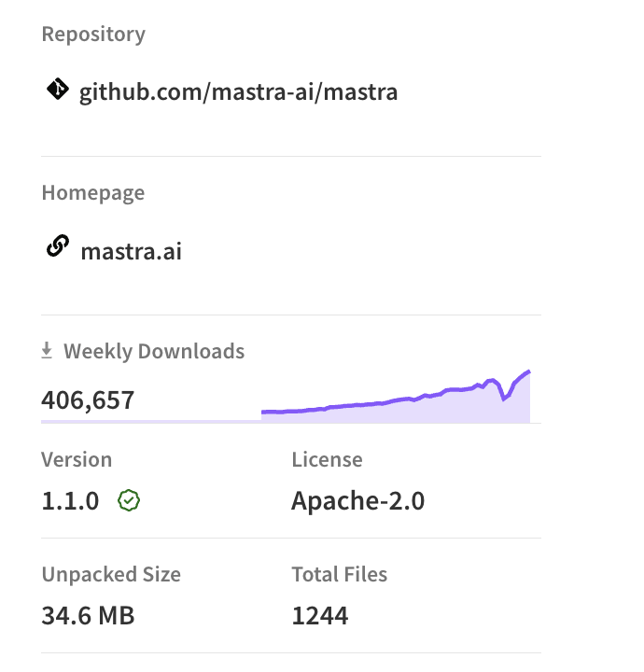Select the version number 1.1.0
The height and width of the screenshot is (672, 644).
[70, 501]
